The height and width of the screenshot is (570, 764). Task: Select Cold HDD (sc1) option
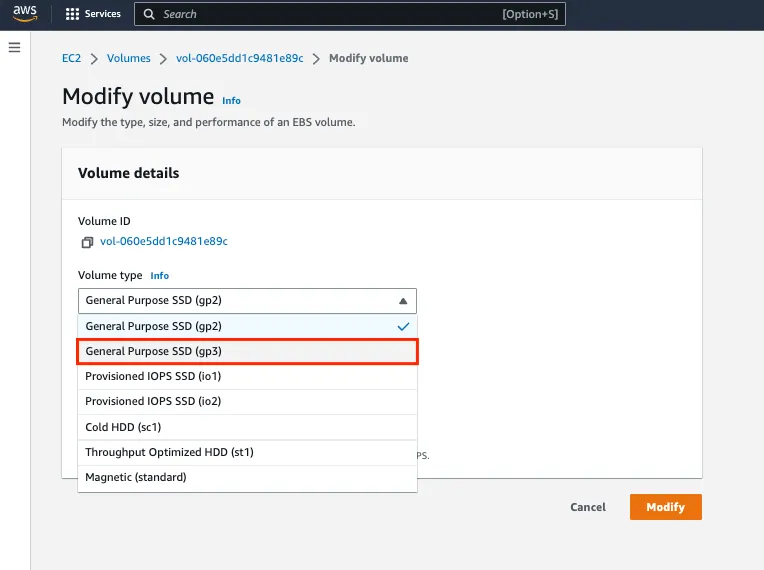[x=248, y=427]
